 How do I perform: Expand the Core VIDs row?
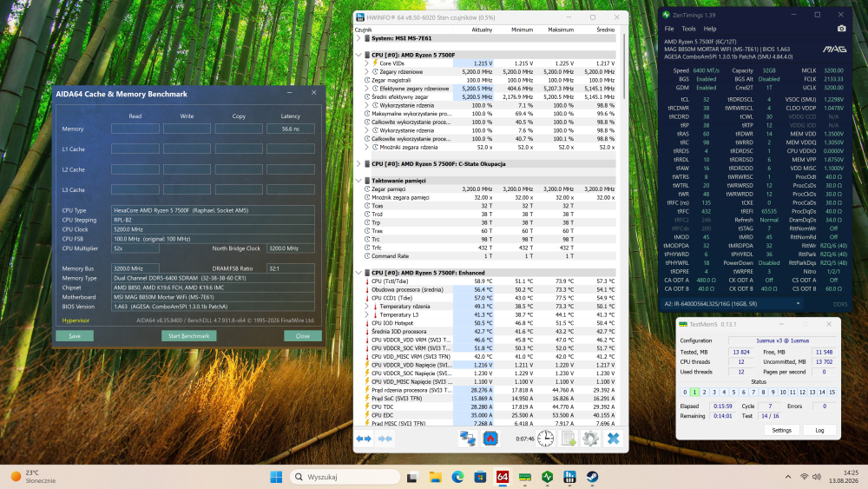click(x=366, y=63)
